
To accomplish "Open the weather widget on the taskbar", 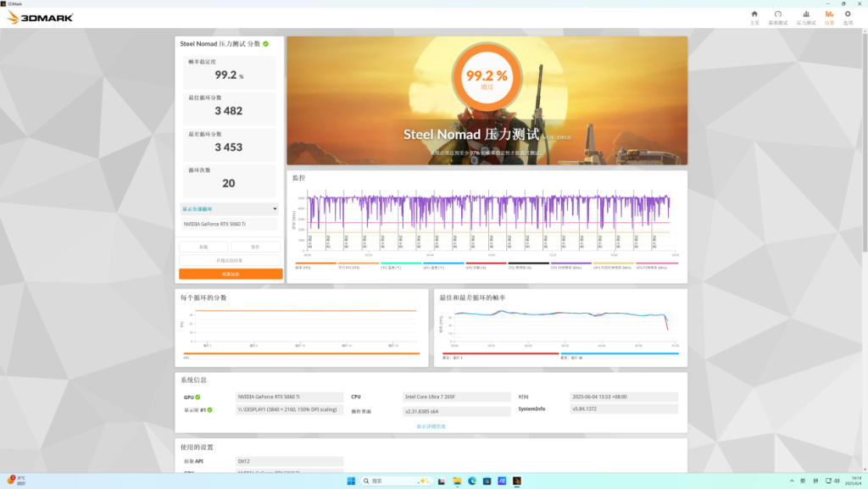I will [x=16, y=481].
